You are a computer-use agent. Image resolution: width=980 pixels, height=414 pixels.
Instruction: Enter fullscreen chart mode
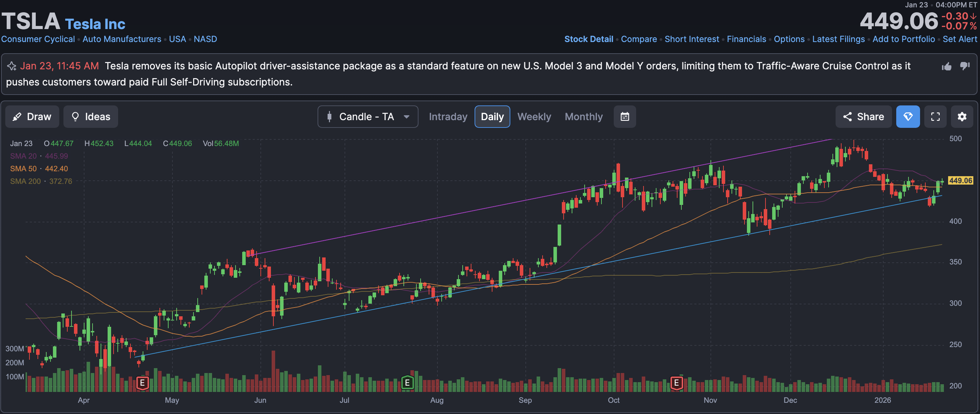coord(935,117)
